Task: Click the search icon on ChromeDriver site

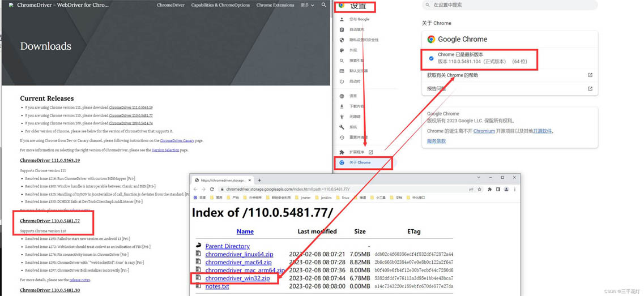Action: pos(324,5)
